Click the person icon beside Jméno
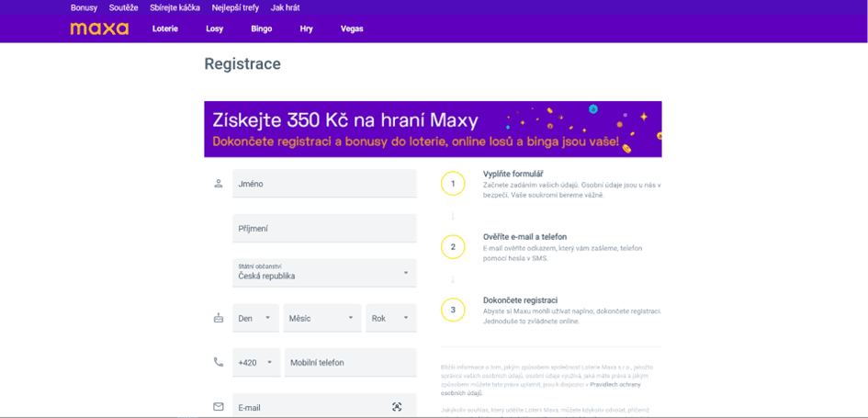 pyautogui.click(x=218, y=183)
